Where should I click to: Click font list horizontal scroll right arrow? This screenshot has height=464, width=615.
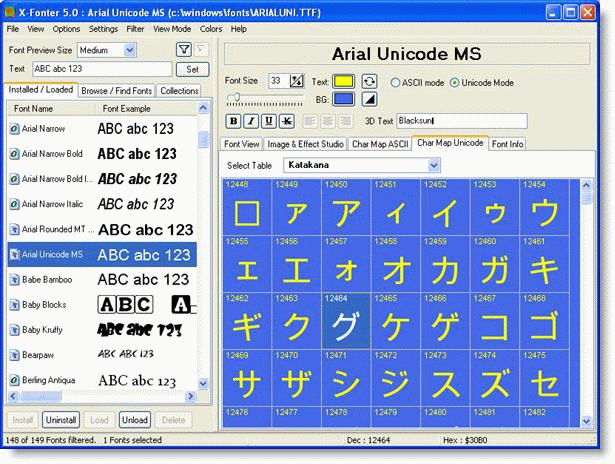(191, 397)
